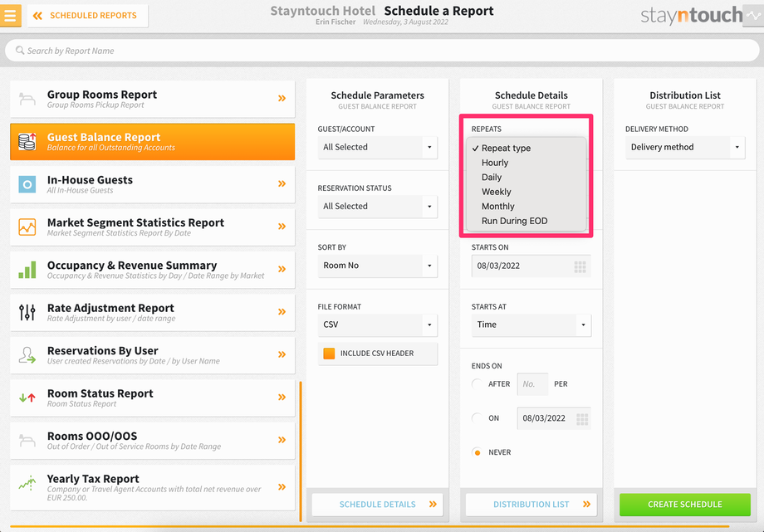Click the Guest Balance Report coins icon
Viewport: 764px width, 532px height.
(27, 141)
